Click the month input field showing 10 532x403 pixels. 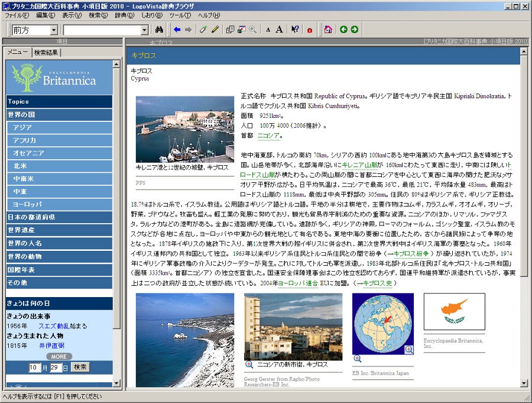34,367
